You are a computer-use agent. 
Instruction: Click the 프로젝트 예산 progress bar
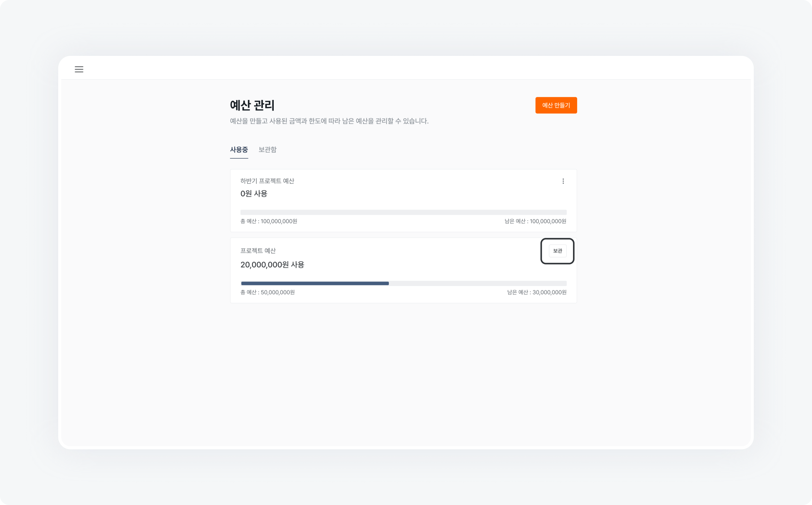point(403,283)
